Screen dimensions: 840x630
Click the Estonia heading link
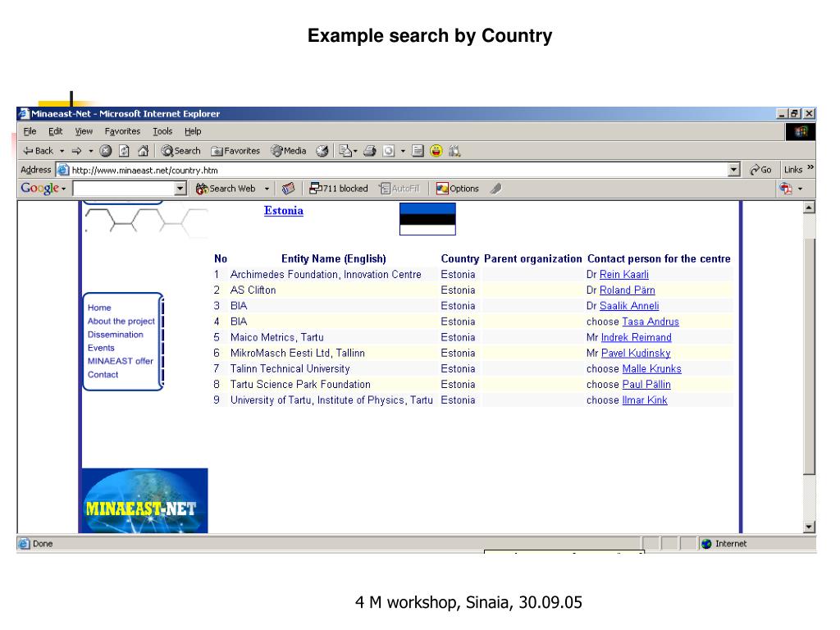(x=283, y=211)
